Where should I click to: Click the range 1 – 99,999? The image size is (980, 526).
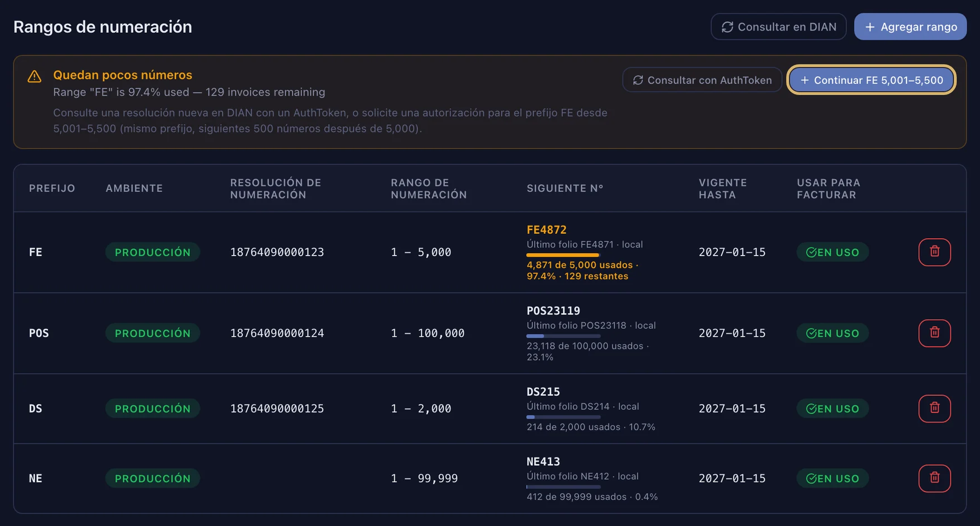(x=424, y=478)
